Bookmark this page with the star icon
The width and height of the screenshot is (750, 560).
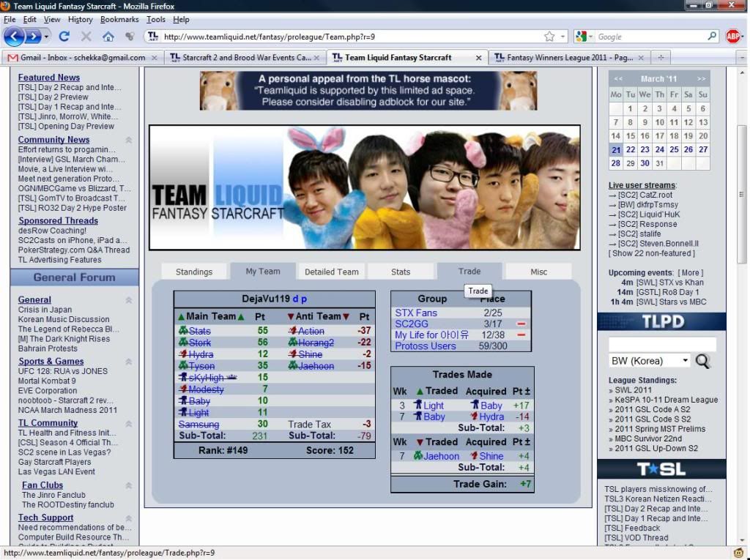pos(549,36)
